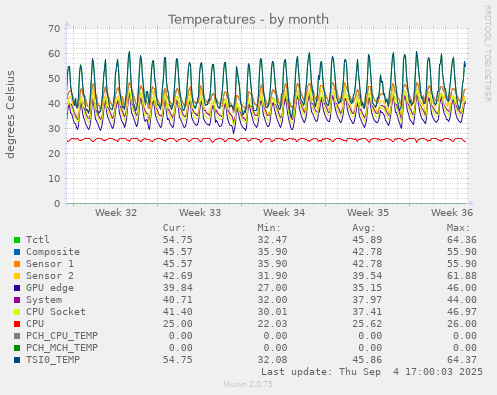Click the Munin 2.0.75 version footer
Screen dimensions: 497x395
click(248, 384)
